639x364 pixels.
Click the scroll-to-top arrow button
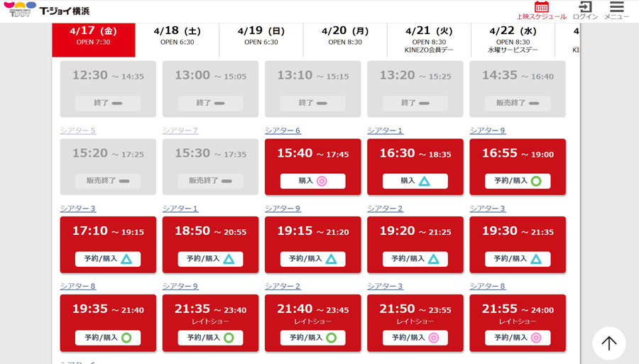[608, 343]
